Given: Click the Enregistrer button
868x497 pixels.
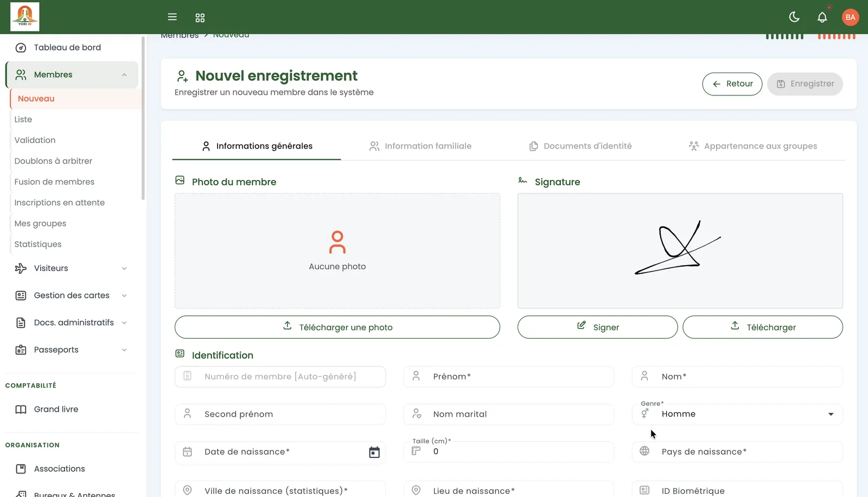Looking at the screenshot, I should [x=805, y=84].
